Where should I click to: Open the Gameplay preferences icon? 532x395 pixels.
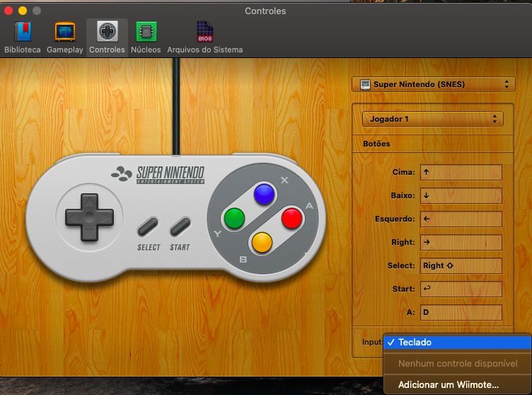coord(65,33)
